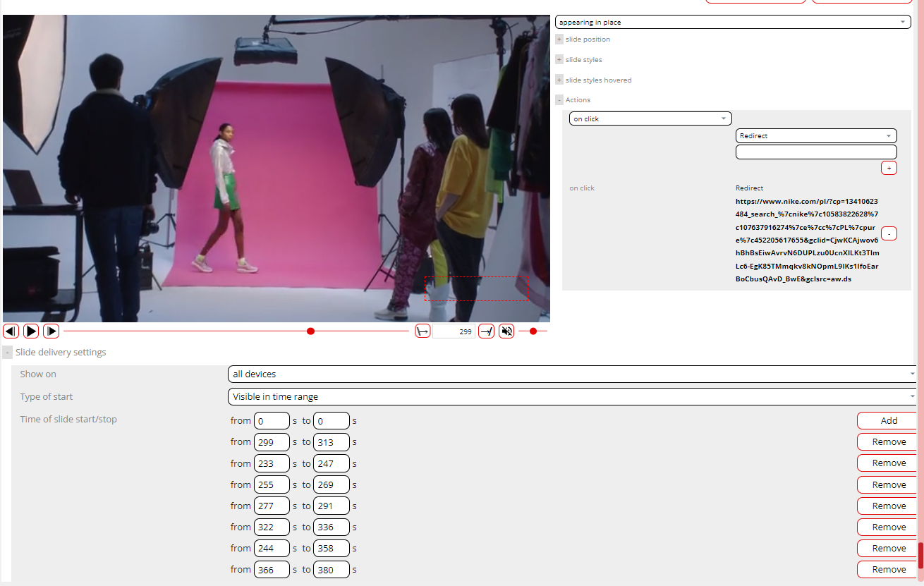Click the video timeline seek slider handle

coord(310,331)
